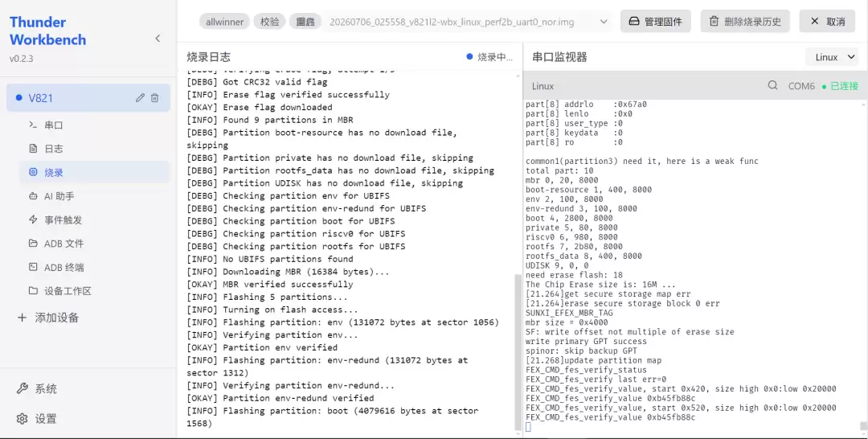868x439 pixels.
Task: Delete V821 device via trash icon
Action: (155, 98)
